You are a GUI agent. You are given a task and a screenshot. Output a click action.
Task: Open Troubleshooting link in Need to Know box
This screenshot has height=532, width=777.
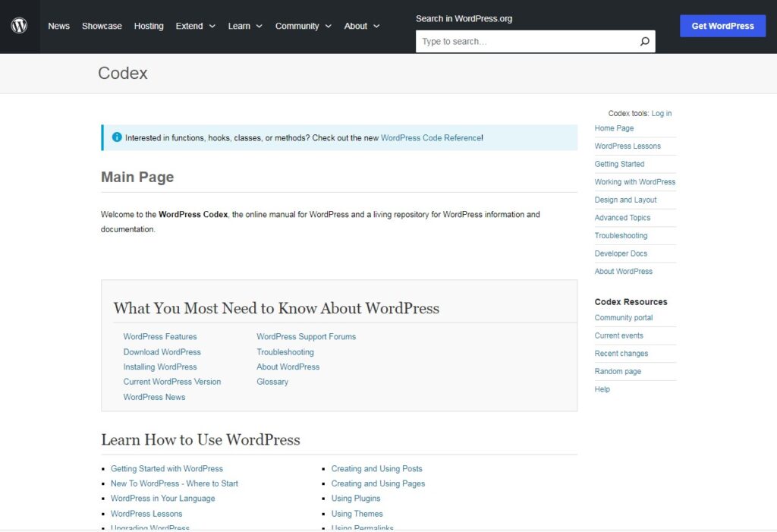tap(285, 351)
